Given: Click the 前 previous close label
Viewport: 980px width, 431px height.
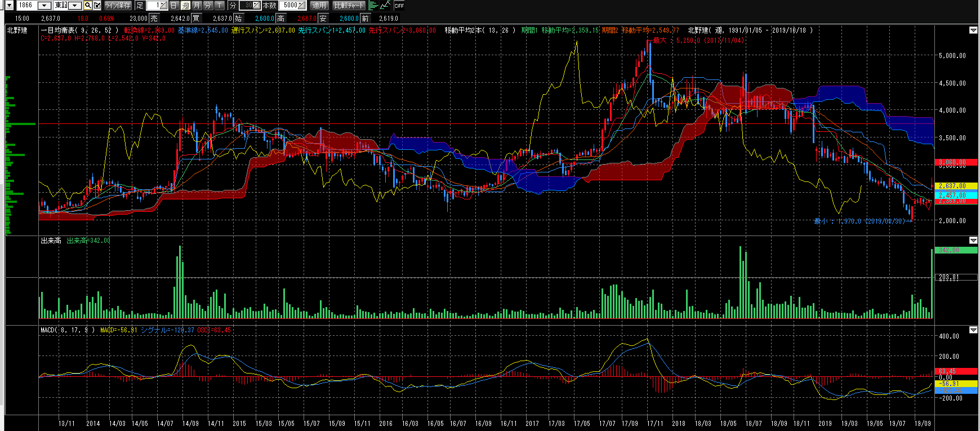Looking at the screenshot, I should click(365, 19).
